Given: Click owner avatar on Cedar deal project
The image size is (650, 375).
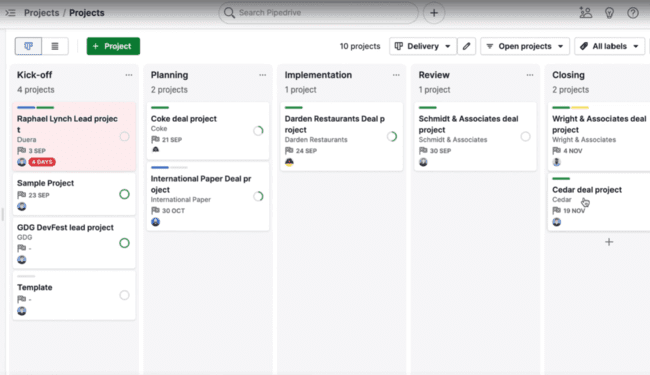Looking at the screenshot, I should (557, 222).
